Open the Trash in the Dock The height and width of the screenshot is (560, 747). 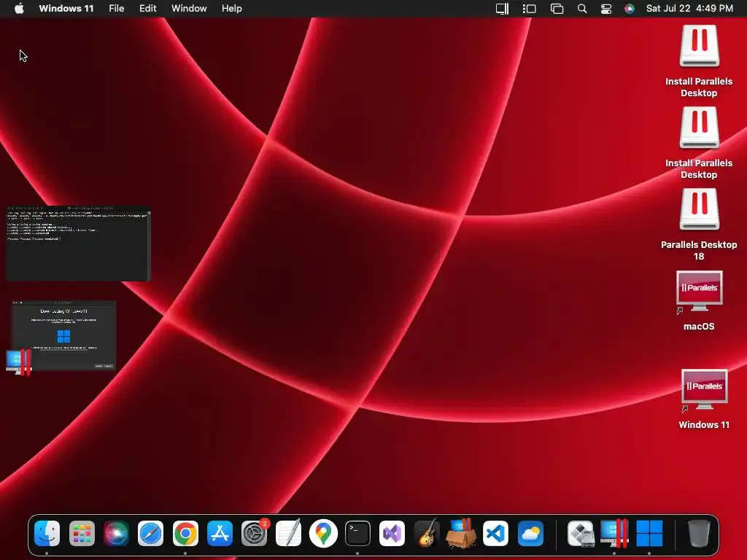click(699, 533)
